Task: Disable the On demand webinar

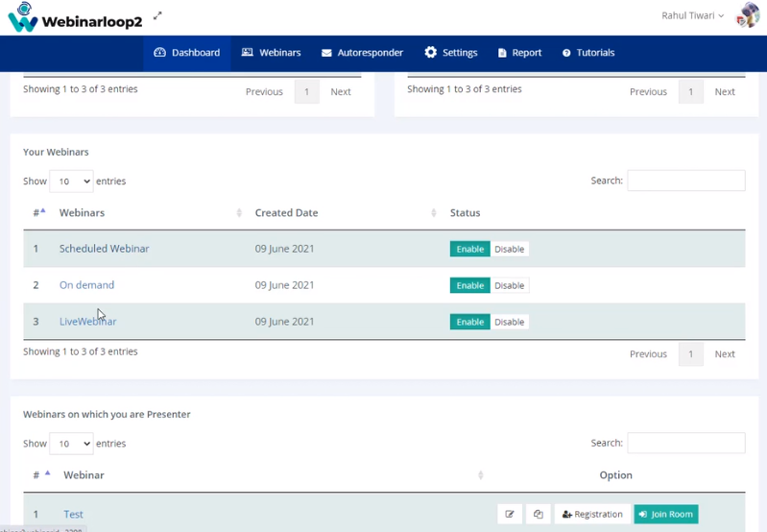Action: pyautogui.click(x=509, y=285)
